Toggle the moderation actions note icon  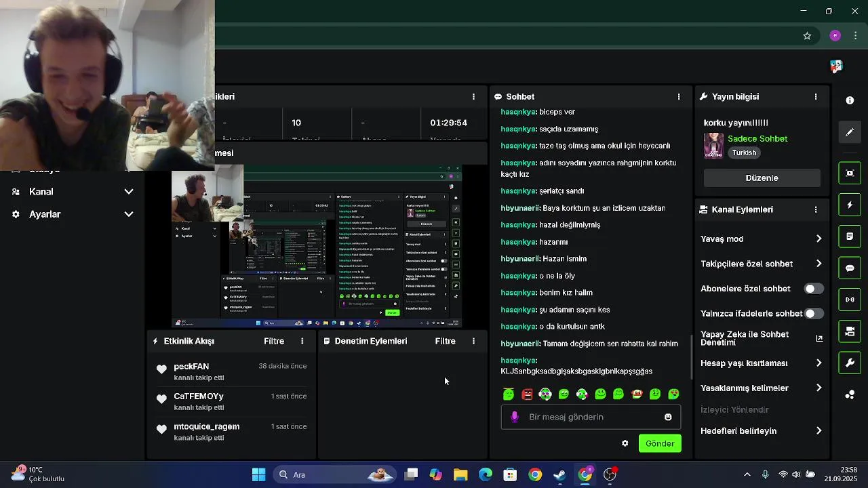click(850, 237)
